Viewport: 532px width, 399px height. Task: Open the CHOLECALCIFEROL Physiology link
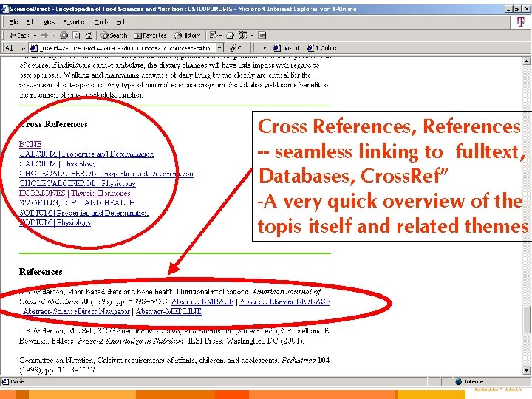point(78,183)
